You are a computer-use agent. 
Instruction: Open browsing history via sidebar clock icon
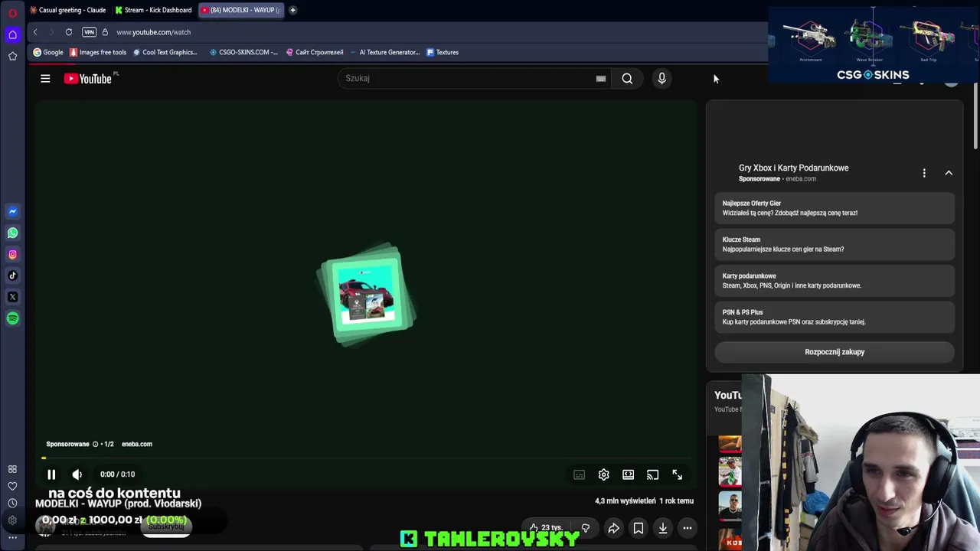coord(12,503)
